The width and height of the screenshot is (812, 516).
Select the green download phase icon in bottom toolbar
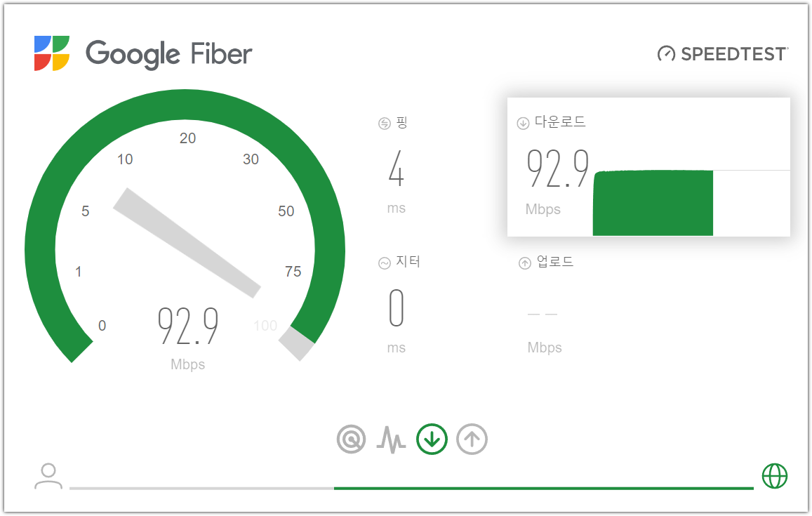point(432,439)
